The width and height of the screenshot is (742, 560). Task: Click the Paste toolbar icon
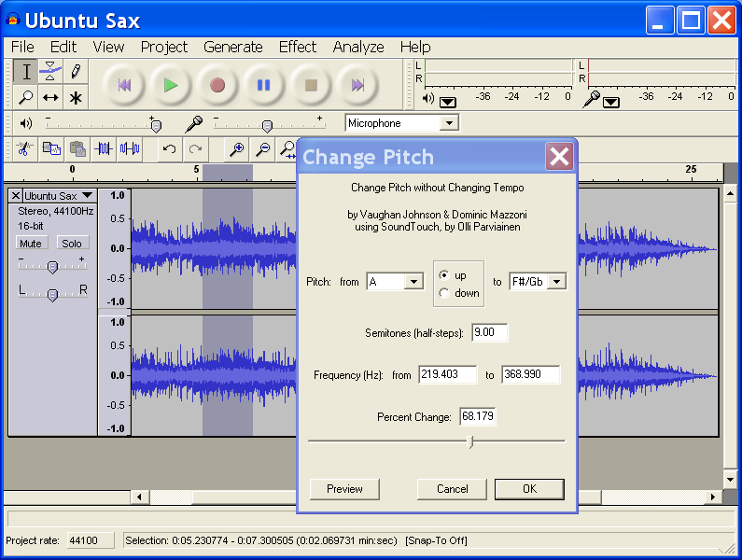click(77, 149)
